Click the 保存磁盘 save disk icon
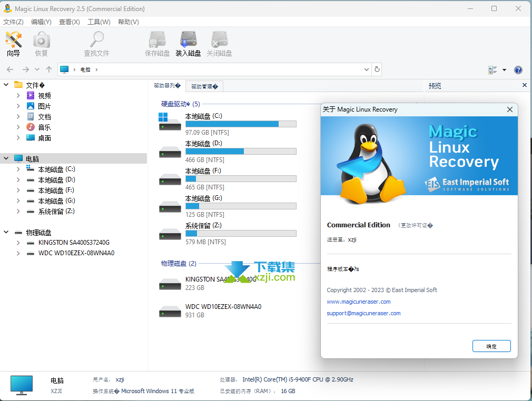532x401 pixels. [x=157, y=44]
